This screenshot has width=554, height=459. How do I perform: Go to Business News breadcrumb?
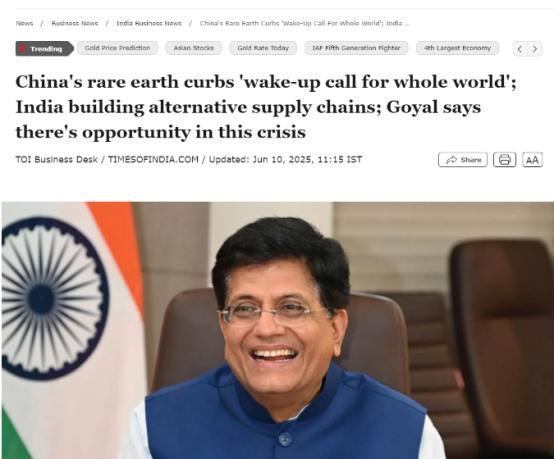click(x=75, y=23)
